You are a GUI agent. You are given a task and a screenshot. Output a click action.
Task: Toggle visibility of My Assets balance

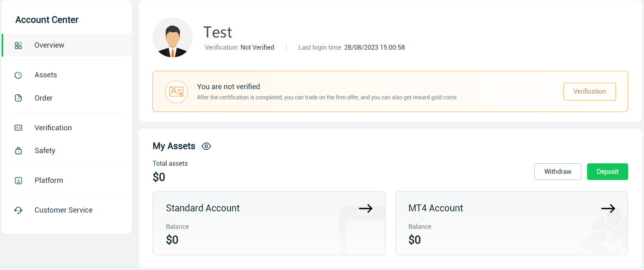point(206,146)
